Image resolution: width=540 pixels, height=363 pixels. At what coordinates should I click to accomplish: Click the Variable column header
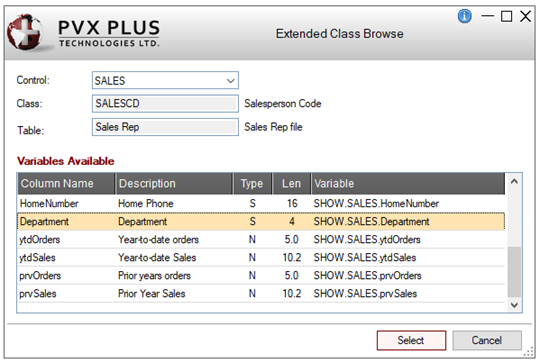click(408, 184)
